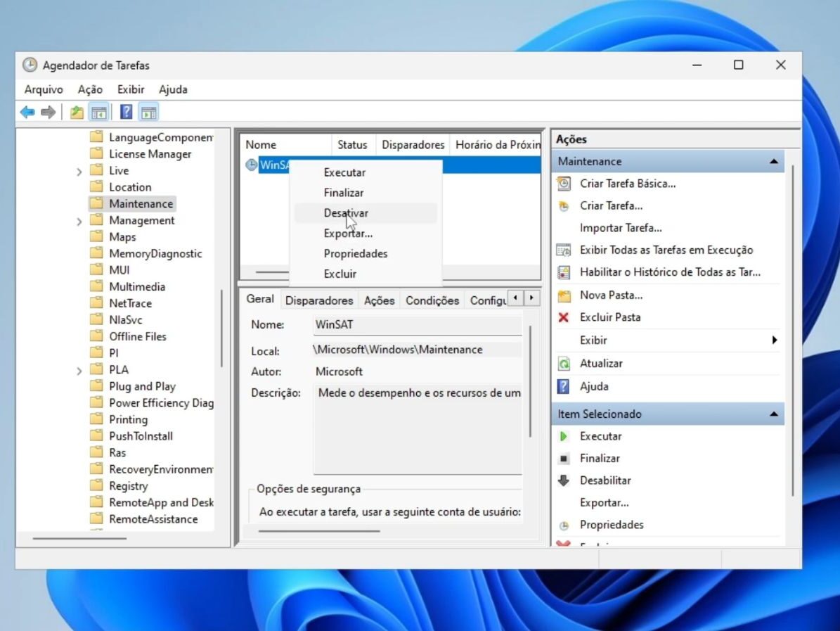Open the Arquivo menu

click(44, 89)
